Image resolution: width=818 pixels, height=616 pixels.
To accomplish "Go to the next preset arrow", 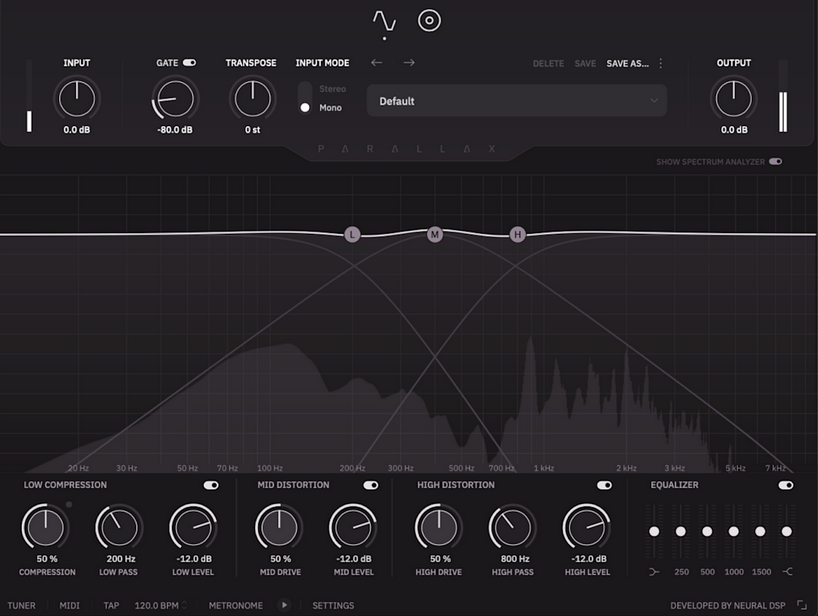I will [x=409, y=63].
